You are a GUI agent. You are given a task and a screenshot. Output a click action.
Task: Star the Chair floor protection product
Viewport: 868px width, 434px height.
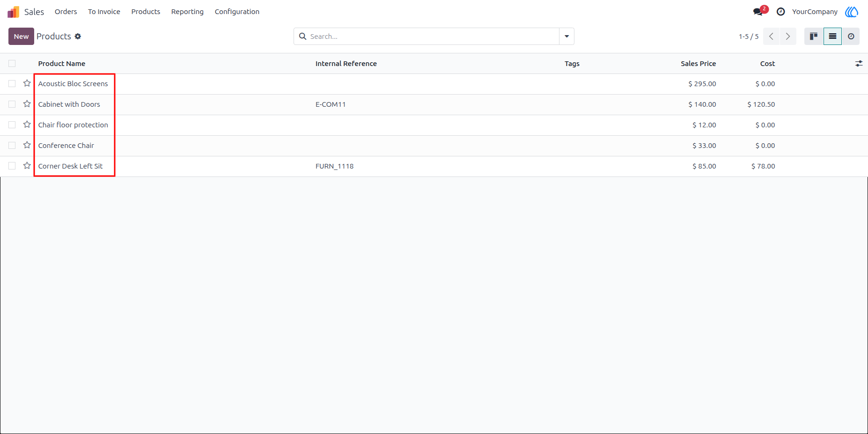tap(27, 125)
